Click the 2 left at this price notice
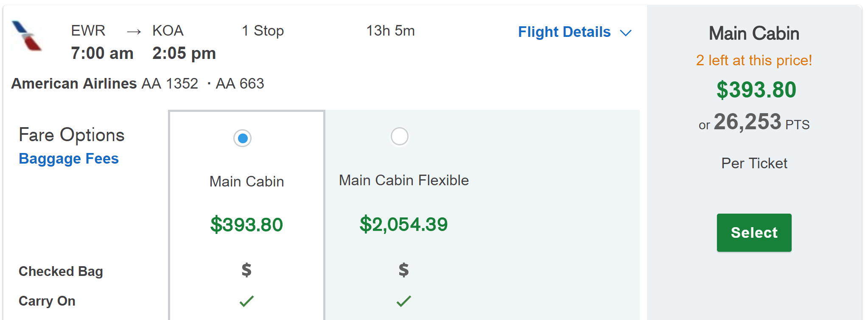868x320 pixels. (x=754, y=60)
